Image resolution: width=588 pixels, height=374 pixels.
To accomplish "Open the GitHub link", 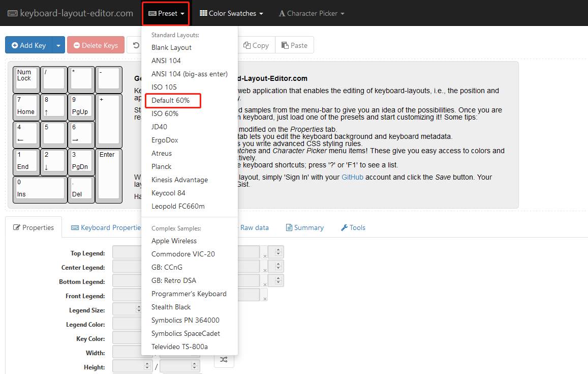I will click(353, 177).
